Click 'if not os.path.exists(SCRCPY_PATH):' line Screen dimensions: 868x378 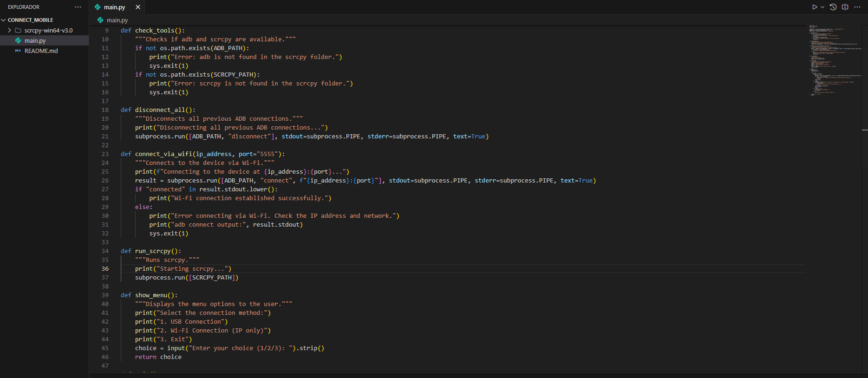point(197,74)
